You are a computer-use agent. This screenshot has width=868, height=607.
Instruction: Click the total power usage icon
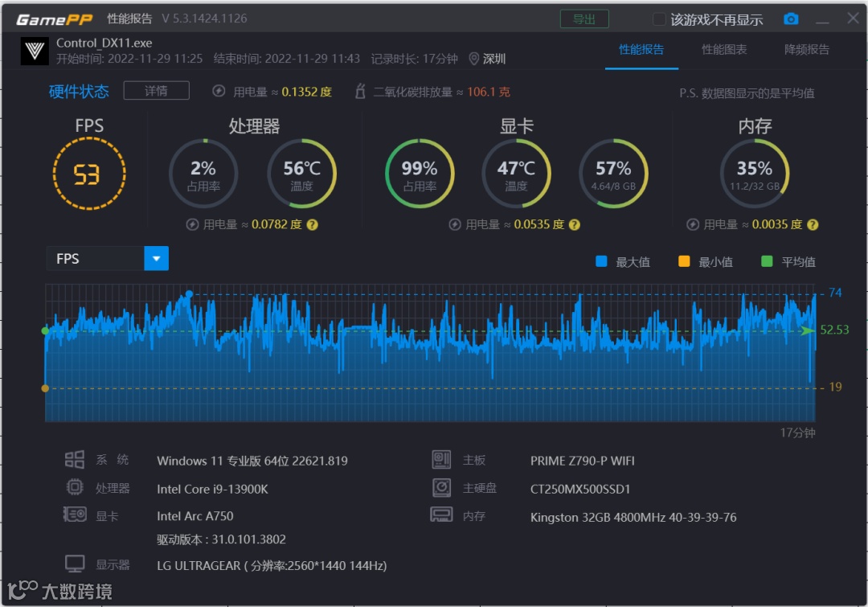(219, 92)
